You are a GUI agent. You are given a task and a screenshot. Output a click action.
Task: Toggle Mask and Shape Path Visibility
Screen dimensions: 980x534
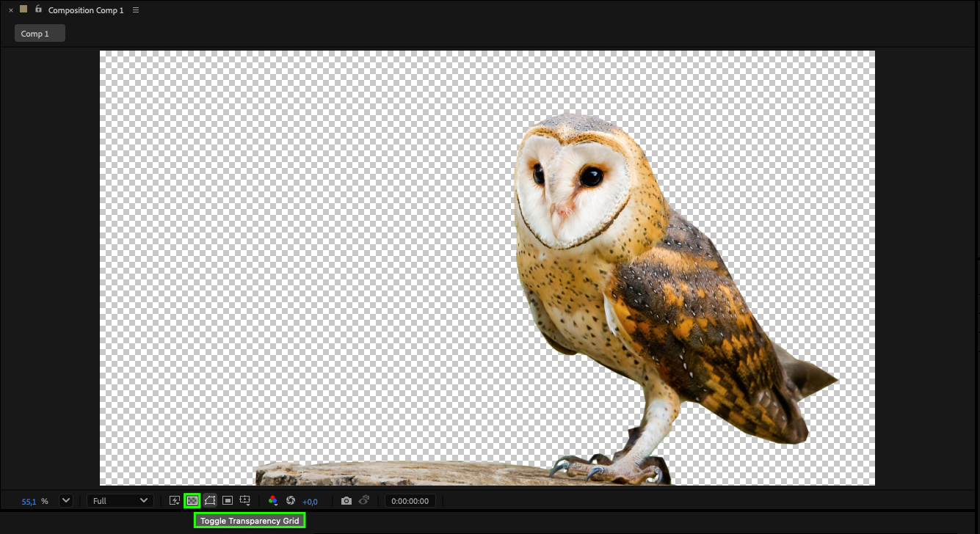click(210, 501)
